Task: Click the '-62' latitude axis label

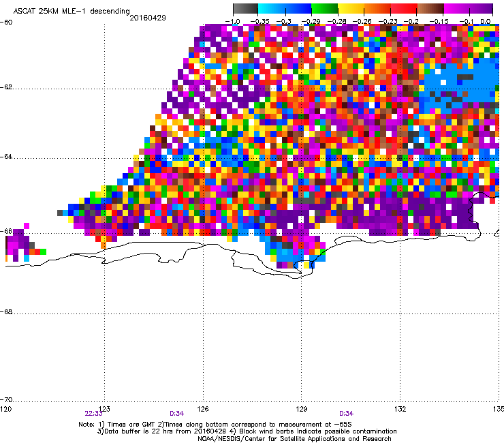Action: point(6,87)
